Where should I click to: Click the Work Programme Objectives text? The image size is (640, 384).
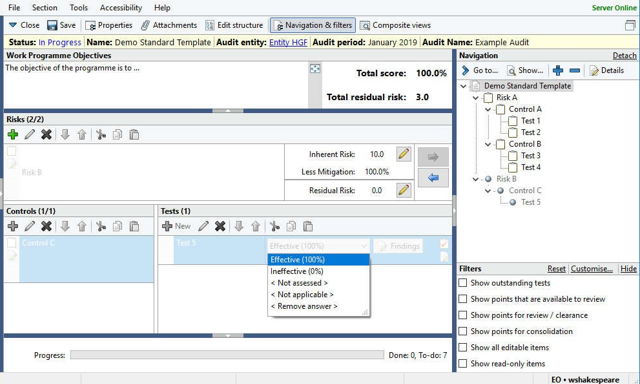click(x=72, y=68)
